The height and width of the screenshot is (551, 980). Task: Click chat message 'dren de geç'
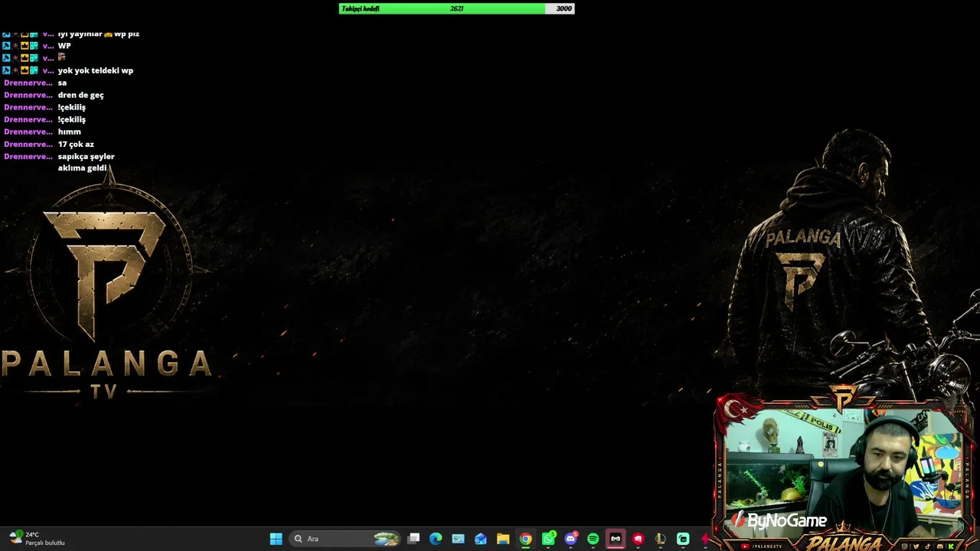80,95
